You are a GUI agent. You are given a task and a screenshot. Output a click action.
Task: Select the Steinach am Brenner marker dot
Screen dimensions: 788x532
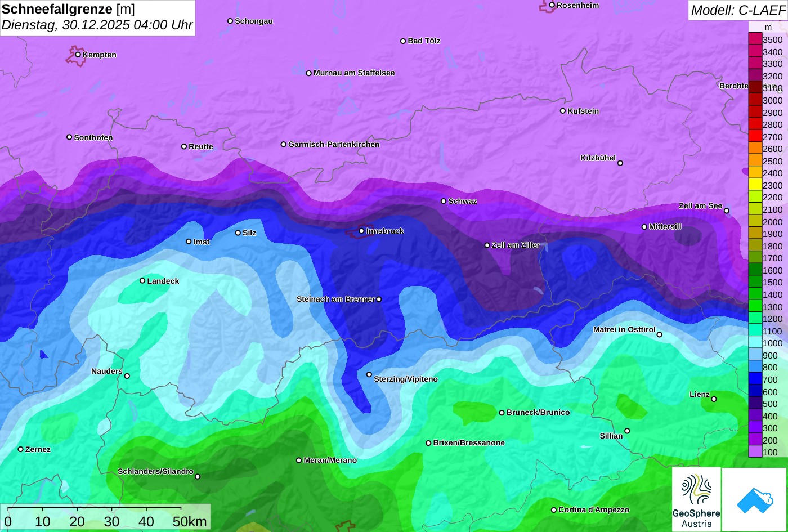(x=379, y=299)
